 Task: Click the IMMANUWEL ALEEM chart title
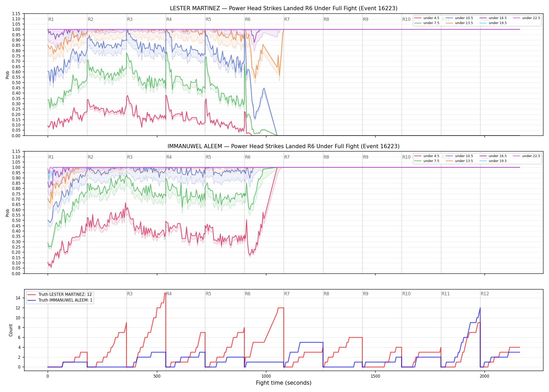tap(283, 146)
